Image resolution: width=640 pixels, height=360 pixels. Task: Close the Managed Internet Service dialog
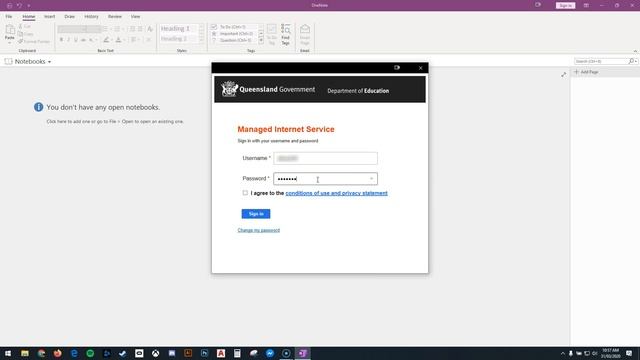420,68
